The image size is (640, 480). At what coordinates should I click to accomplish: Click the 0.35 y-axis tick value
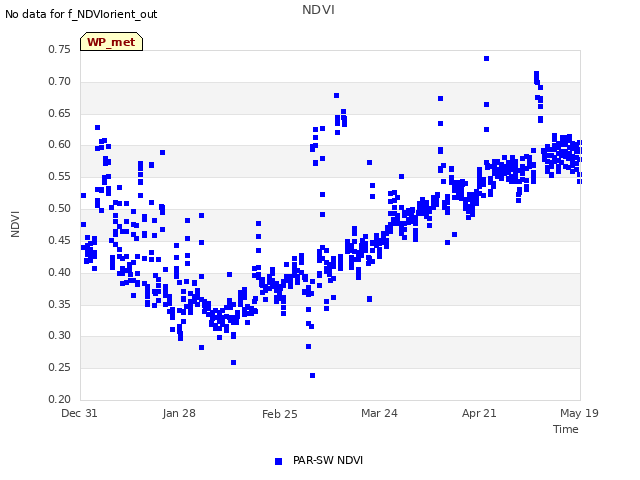(x=60, y=304)
